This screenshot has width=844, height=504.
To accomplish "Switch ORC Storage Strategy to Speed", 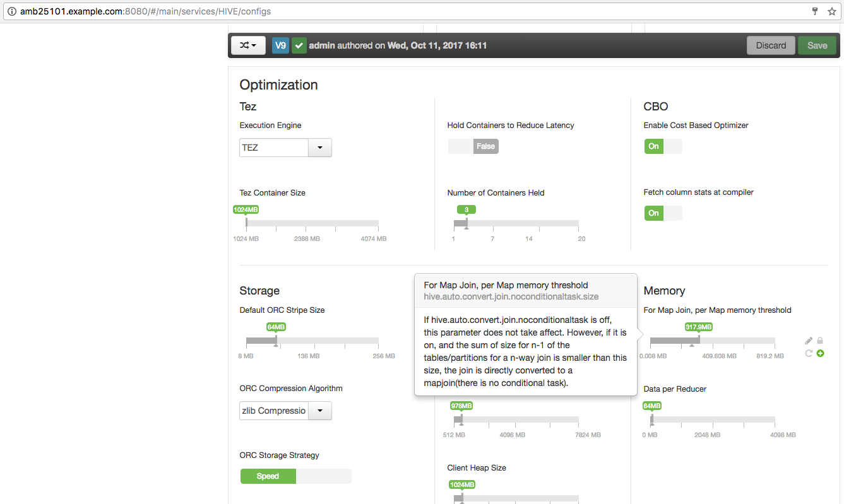I will [x=268, y=476].
